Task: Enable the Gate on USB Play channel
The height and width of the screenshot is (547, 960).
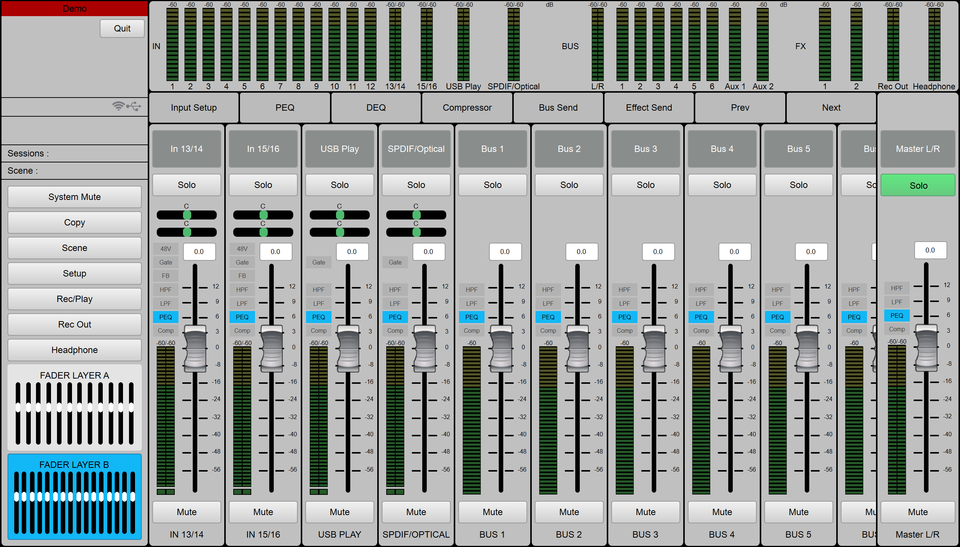Action: click(318, 262)
